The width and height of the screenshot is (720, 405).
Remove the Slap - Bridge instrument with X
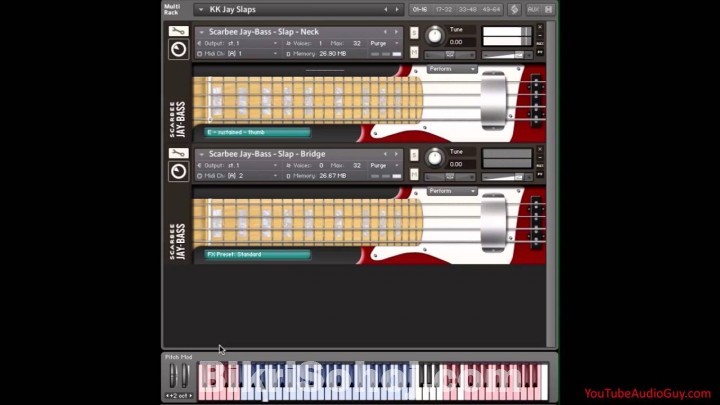pos(540,150)
